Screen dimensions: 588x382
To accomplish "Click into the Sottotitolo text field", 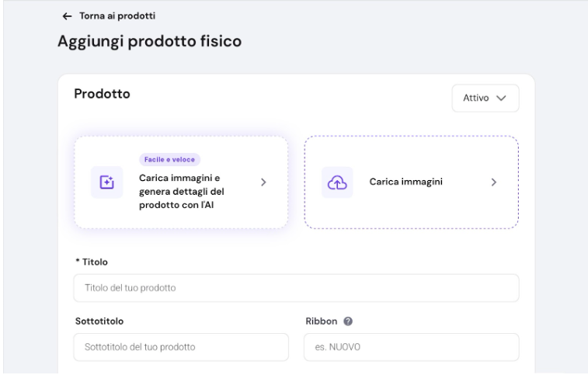I will coord(181,347).
